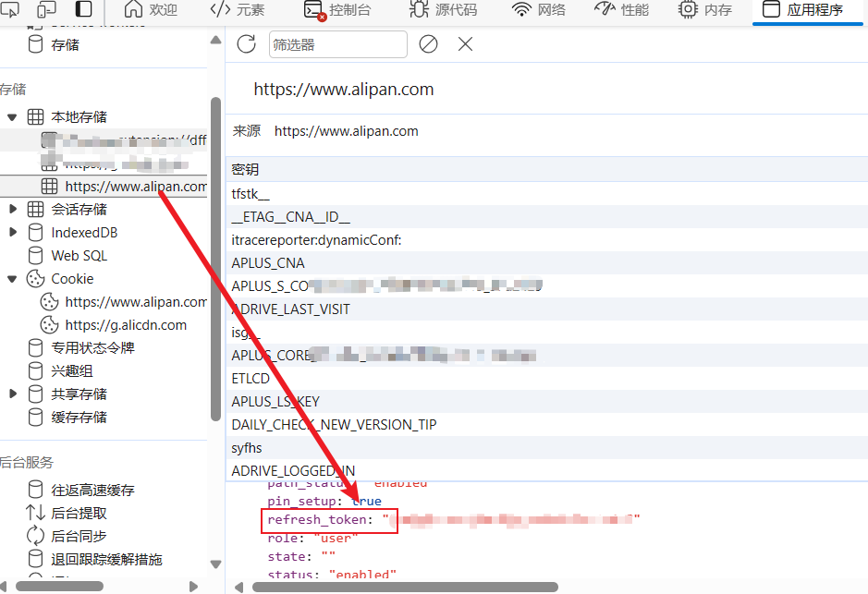Click the refresh storage icon
Image resolution: width=868 pixels, height=594 pixels.
coord(246,43)
